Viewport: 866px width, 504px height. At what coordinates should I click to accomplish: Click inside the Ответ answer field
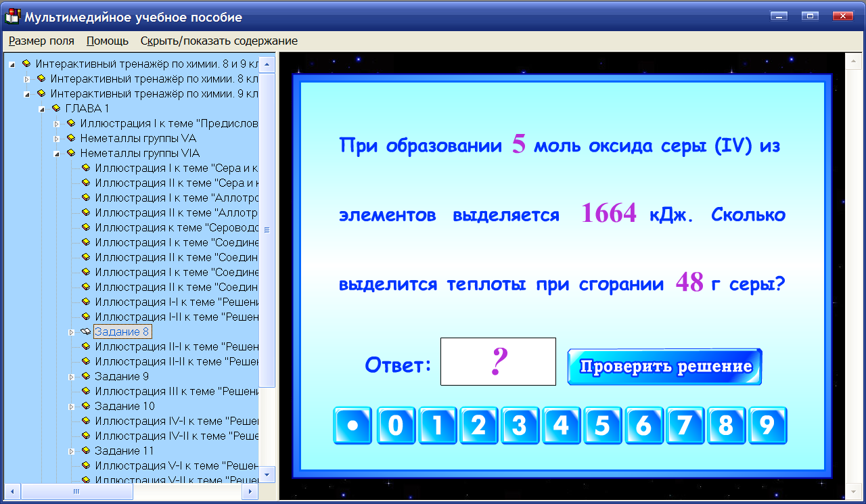click(498, 361)
